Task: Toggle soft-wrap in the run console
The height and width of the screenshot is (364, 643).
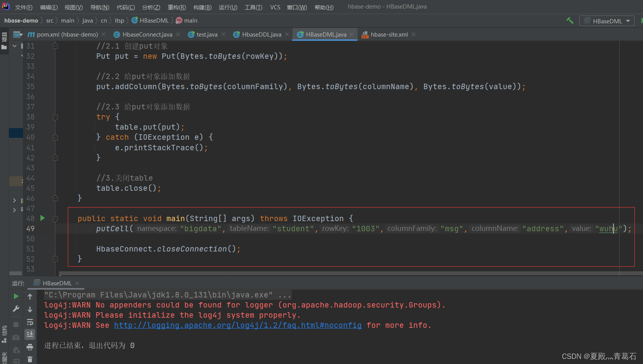Action: click(30, 322)
